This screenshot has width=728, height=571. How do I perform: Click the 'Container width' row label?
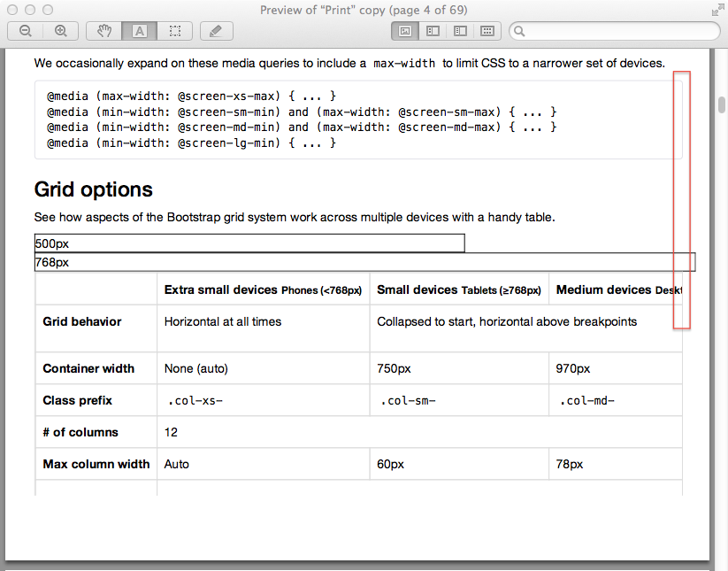pyautogui.click(x=88, y=368)
